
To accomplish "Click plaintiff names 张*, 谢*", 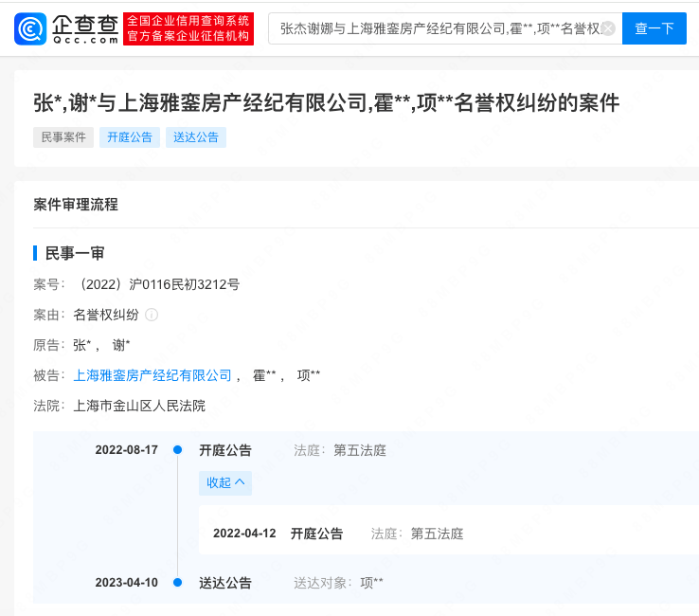I will [101, 345].
